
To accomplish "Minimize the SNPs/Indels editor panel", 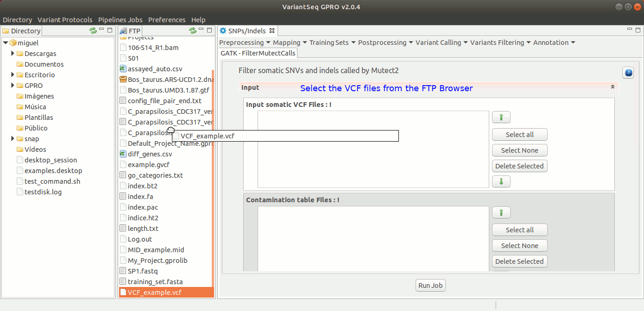I will (629, 30).
